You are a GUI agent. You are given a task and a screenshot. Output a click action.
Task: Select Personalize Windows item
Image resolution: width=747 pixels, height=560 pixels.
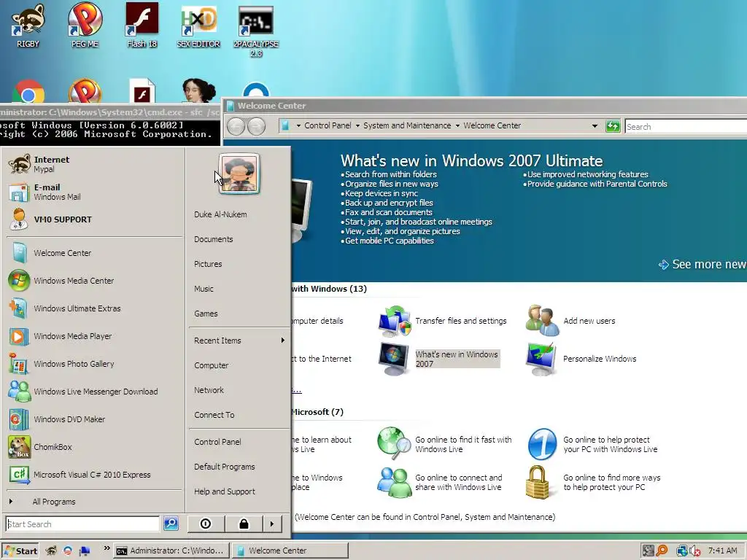click(x=581, y=359)
